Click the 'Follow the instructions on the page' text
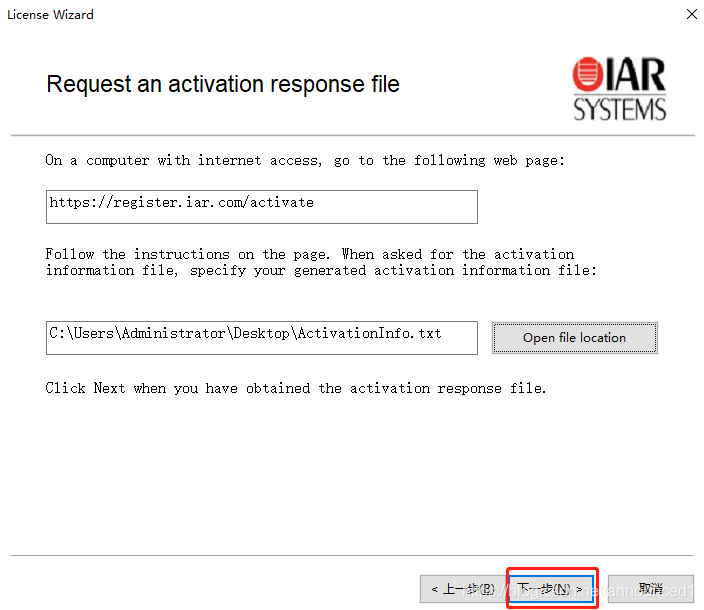Screen dimensions: 704x610 click(321, 262)
